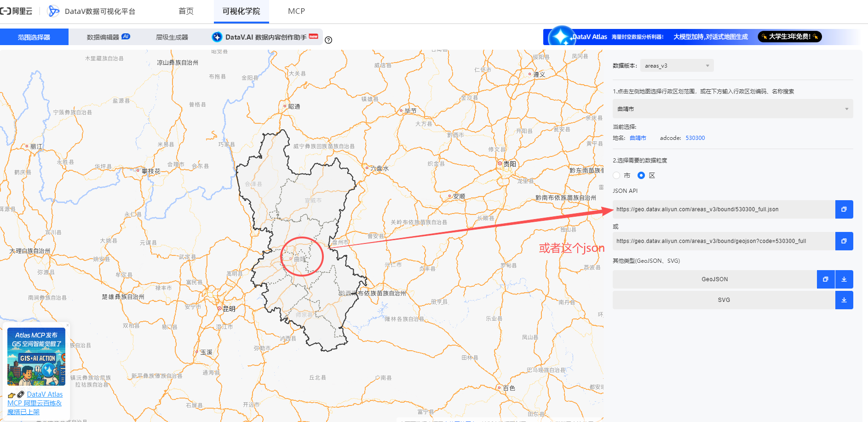Click the 安顺 city marker on the map
Image resolution: width=868 pixels, height=422 pixels.
[x=449, y=196]
